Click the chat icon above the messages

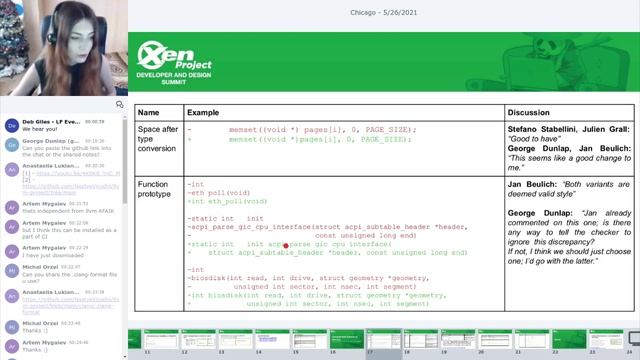coord(120,104)
